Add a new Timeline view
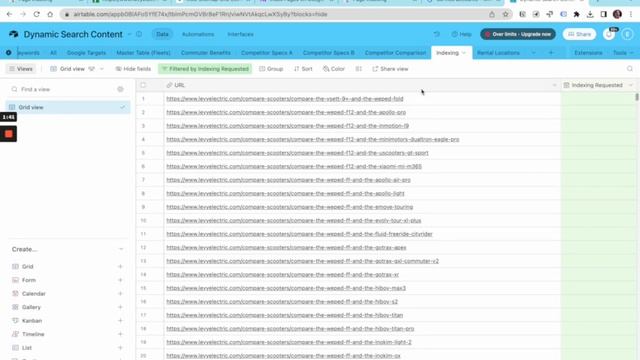Viewport: 640px width, 360px height. click(x=120, y=334)
